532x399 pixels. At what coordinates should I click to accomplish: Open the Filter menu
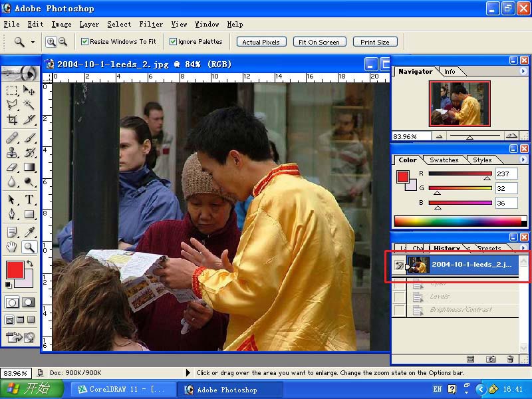151,24
